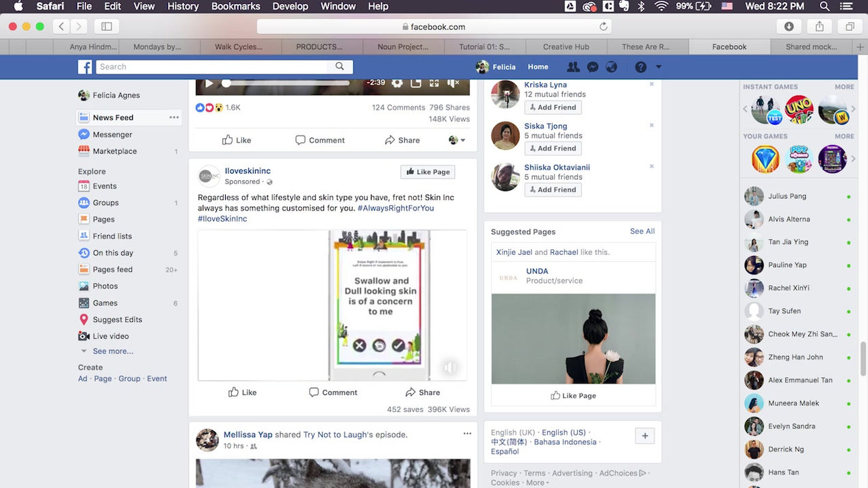
Task: Open Live video in sidebar
Action: (111, 336)
